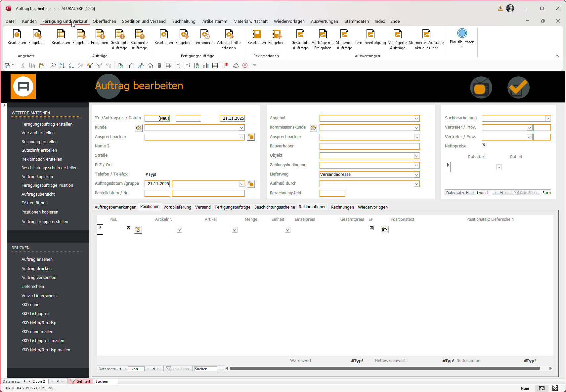This screenshot has width=566, height=392.
Task: Expand the Sachbearbeitung dropdown
Action: point(548,118)
